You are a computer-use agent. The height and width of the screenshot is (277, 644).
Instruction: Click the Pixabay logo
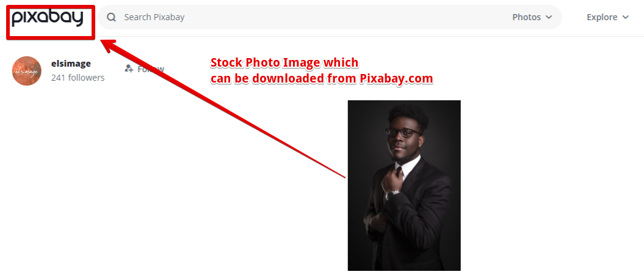coord(47,18)
